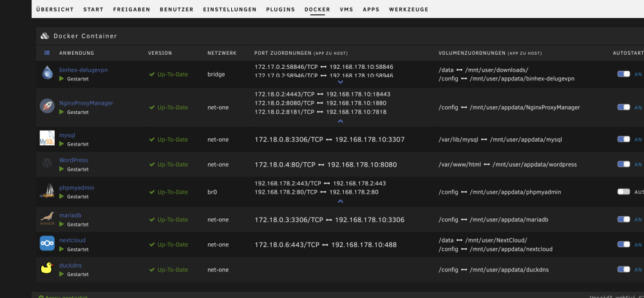The height and width of the screenshot is (298, 644).
Task: Disable autostart for duckdns container
Action: pyautogui.click(x=623, y=269)
